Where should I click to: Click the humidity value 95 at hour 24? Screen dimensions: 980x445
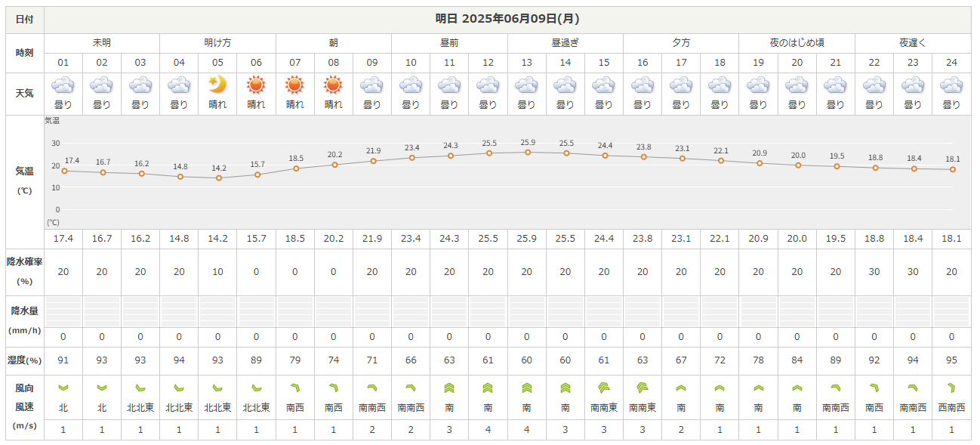point(951,361)
